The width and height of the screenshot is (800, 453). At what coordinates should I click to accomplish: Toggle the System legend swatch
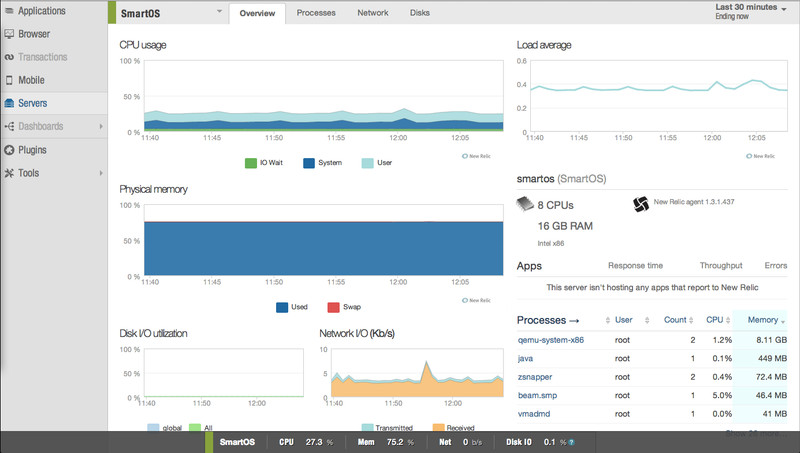pyautogui.click(x=309, y=163)
